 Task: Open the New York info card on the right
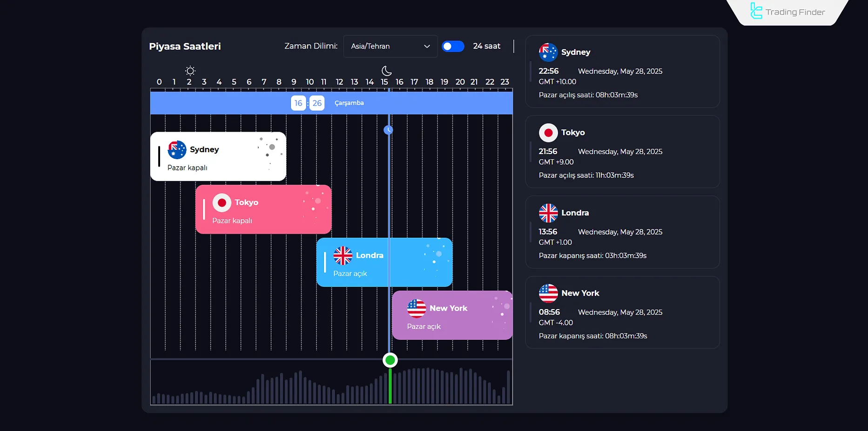(622, 312)
